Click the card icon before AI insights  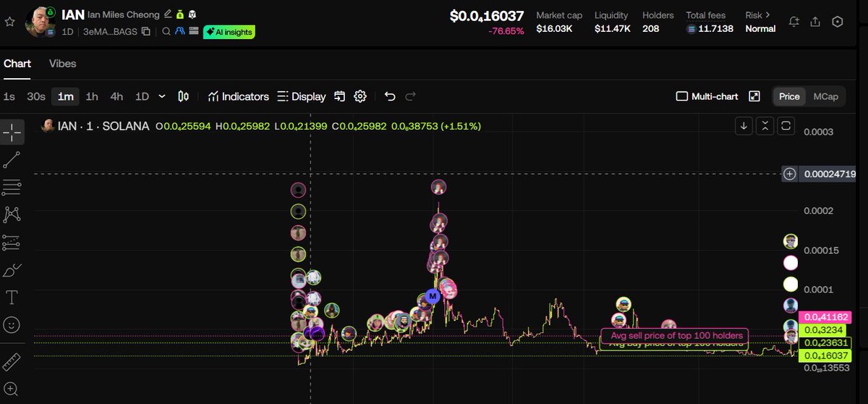tap(193, 32)
